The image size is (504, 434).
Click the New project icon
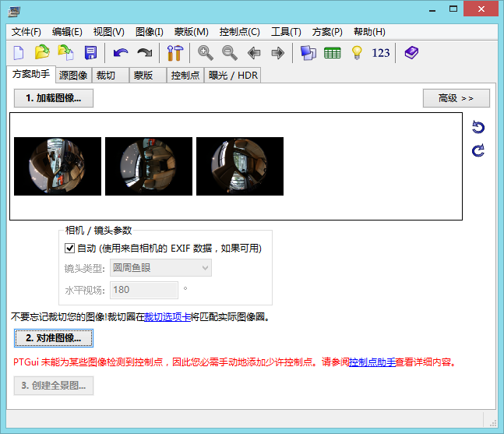(x=19, y=53)
